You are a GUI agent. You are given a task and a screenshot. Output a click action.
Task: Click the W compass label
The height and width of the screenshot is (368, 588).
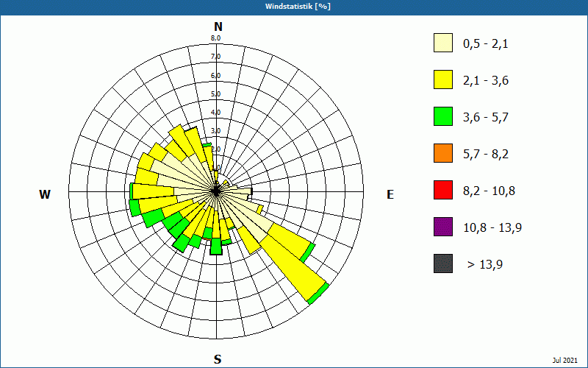[45, 194]
